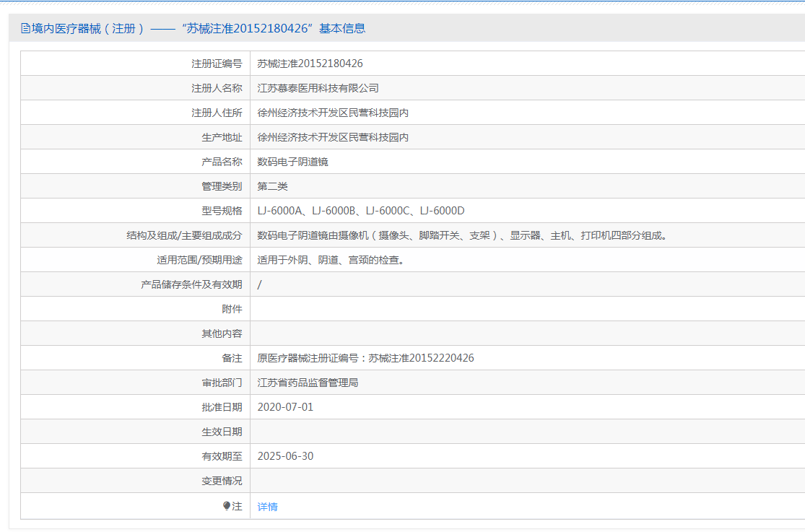
Task: Click the 变更情况 label cell
Action: [136, 481]
